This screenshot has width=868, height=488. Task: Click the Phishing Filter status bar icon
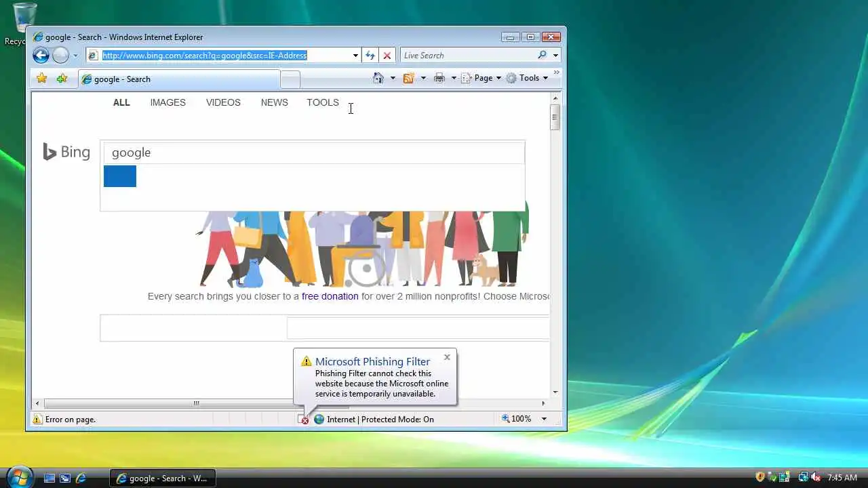click(x=303, y=420)
